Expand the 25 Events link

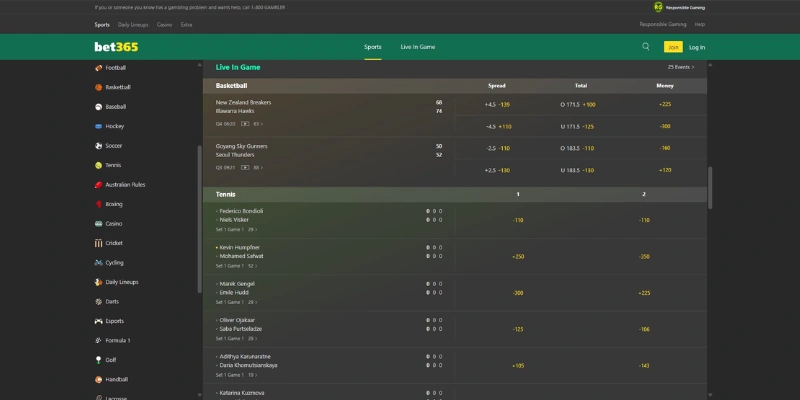click(x=681, y=67)
